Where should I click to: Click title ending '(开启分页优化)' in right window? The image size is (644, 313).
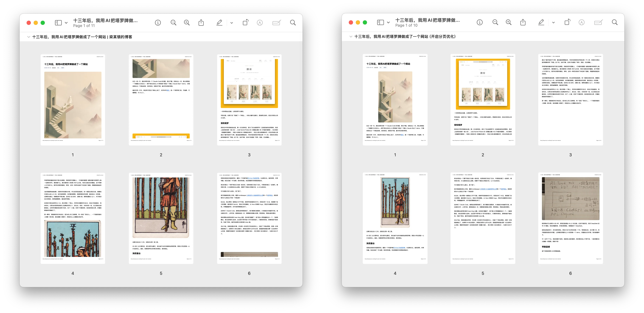(x=405, y=36)
